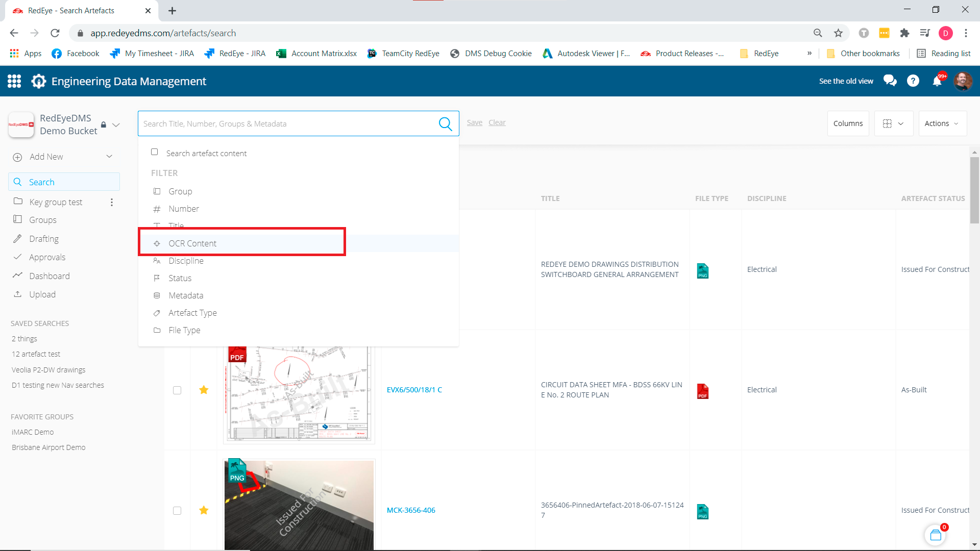The width and height of the screenshot is (980, 551).
Task: Click the PNG file type icon for MCK-3656-406 row
Action: tap(703, 511)
